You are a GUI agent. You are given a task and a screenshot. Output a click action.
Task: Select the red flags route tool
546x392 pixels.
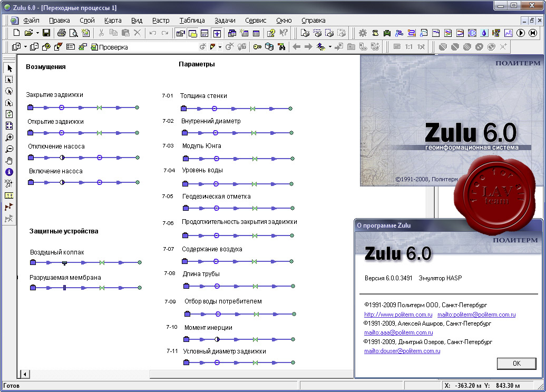9,207
